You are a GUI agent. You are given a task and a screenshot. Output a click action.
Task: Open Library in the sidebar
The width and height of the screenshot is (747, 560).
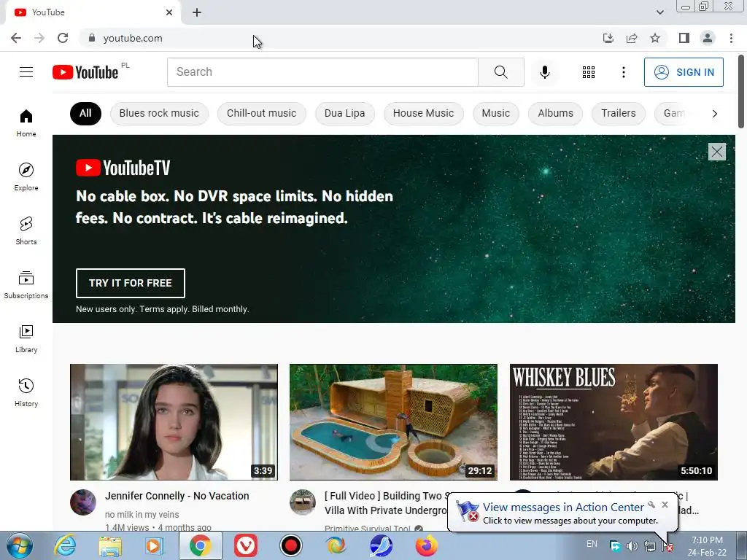coord(26,338)
